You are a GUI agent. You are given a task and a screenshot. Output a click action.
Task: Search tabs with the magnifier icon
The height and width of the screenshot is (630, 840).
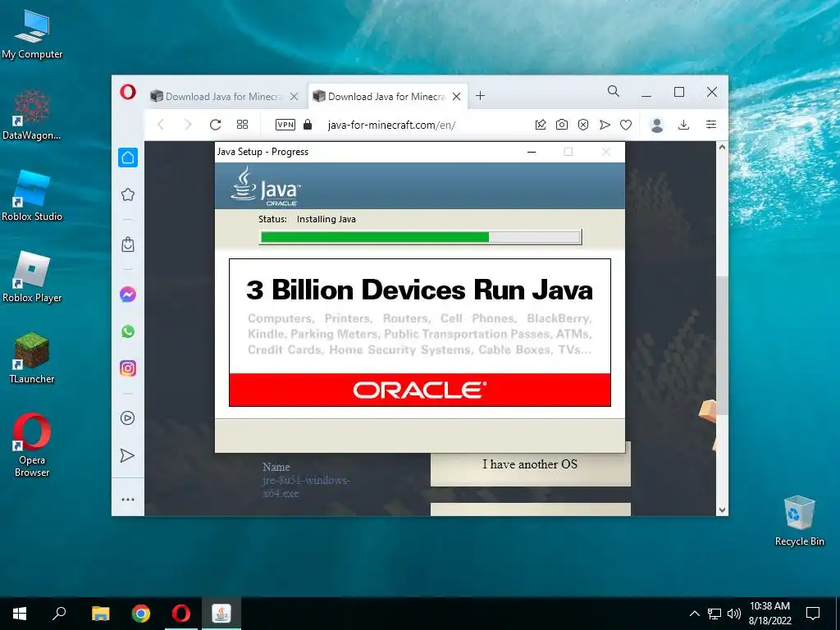click(614, 92)
